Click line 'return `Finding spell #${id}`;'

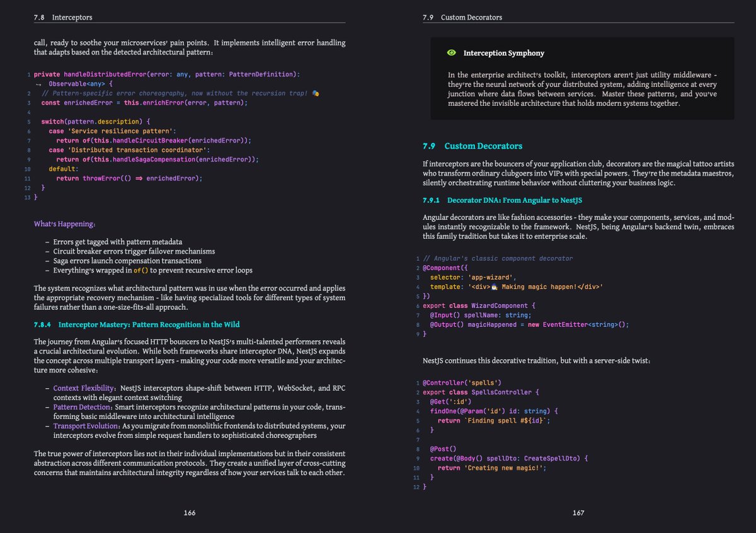pos(494,420)
